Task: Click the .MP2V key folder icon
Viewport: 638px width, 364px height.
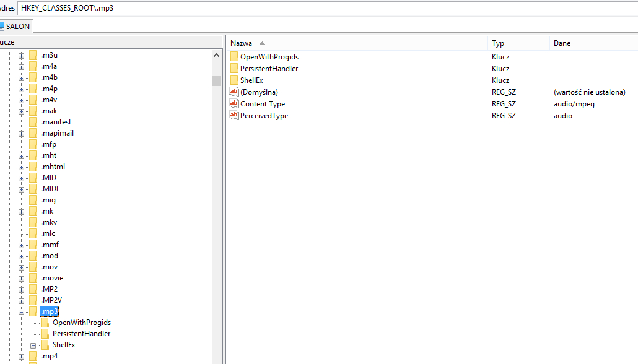Action: 33,301
